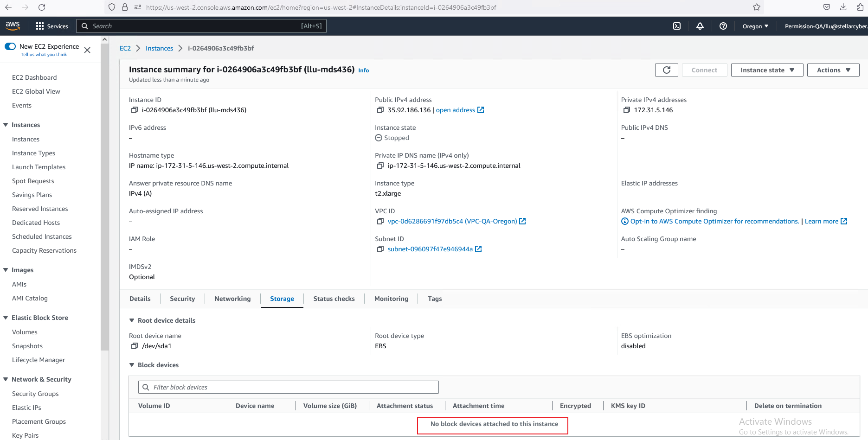Switch to the Status checks tab
Screen dimensions: 868x440
point(334,299)
